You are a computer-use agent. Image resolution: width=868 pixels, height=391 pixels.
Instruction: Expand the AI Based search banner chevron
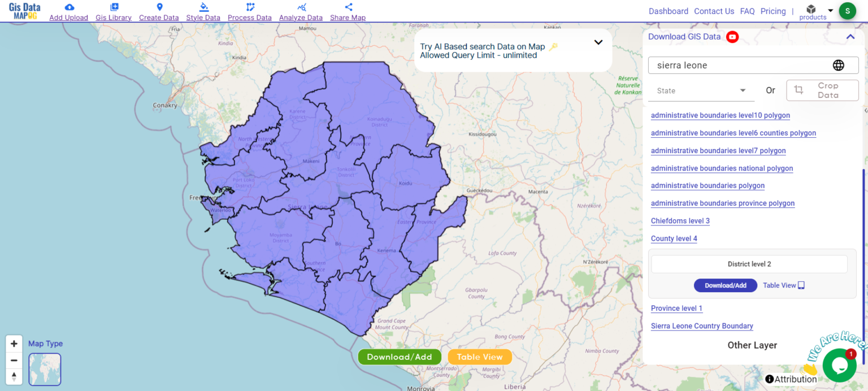pos(598,42)
